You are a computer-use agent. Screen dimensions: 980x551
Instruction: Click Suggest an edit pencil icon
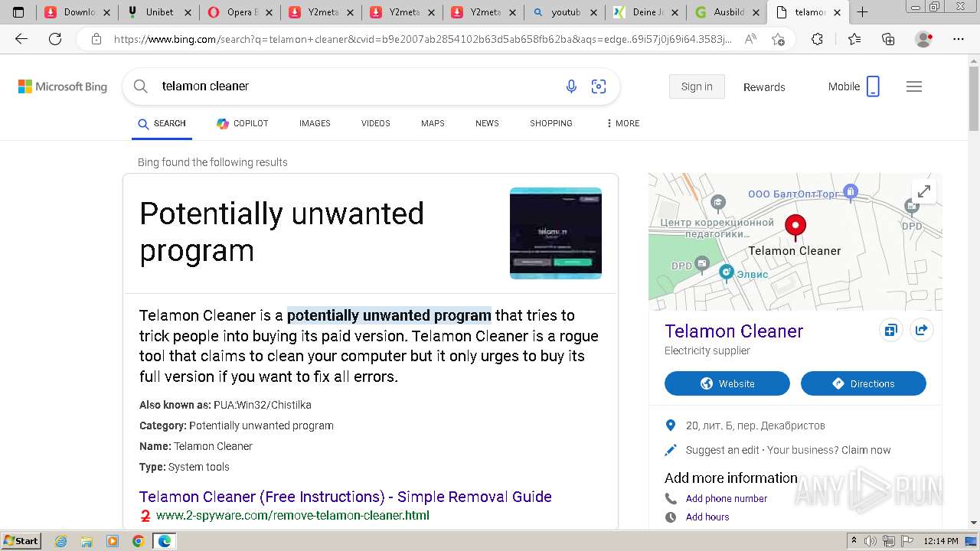[671, 450]
